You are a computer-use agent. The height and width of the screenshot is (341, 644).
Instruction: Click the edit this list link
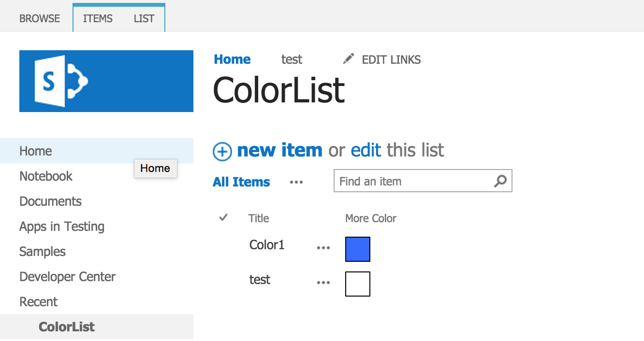click(x=366, y=150)
